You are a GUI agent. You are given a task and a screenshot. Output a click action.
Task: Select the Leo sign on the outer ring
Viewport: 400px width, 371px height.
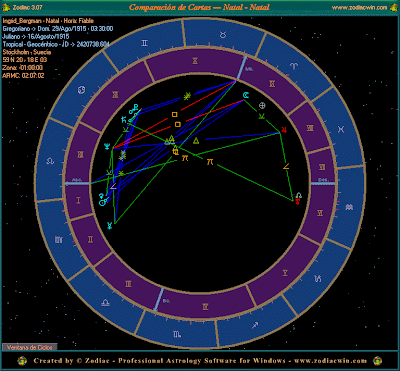[x=50, y=161]
